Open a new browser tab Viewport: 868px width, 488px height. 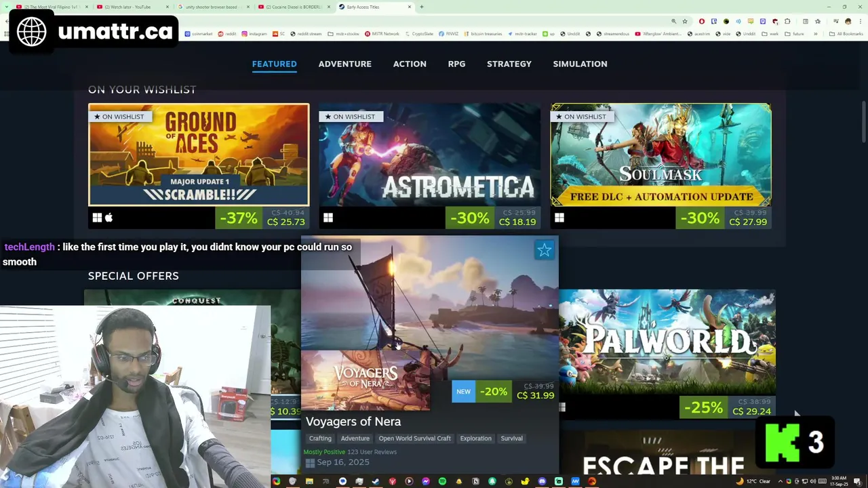pyautogui.click(x=421, y=7)
